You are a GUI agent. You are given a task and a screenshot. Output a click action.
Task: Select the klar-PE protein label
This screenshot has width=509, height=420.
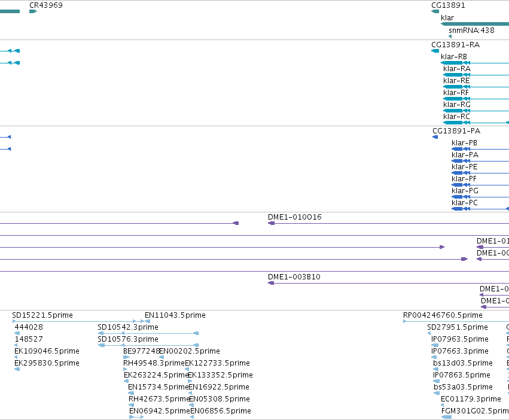point(465,167)
